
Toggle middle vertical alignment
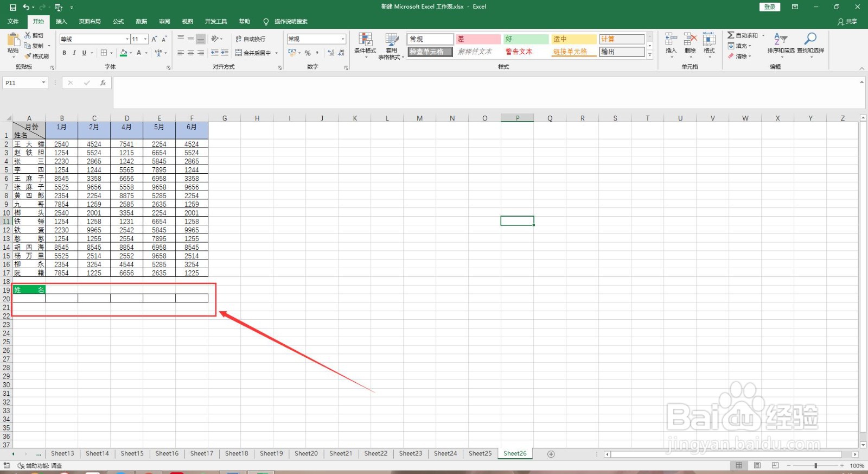point(190,39)
